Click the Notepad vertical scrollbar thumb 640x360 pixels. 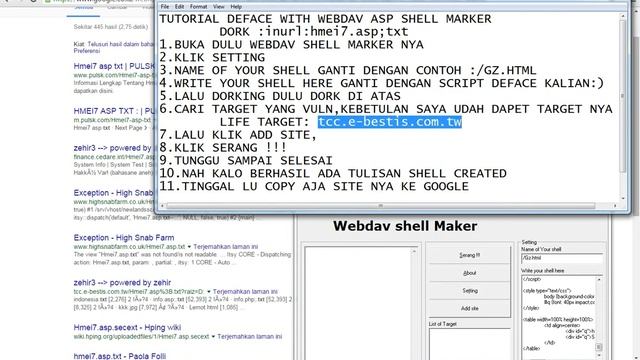point(622,95)
